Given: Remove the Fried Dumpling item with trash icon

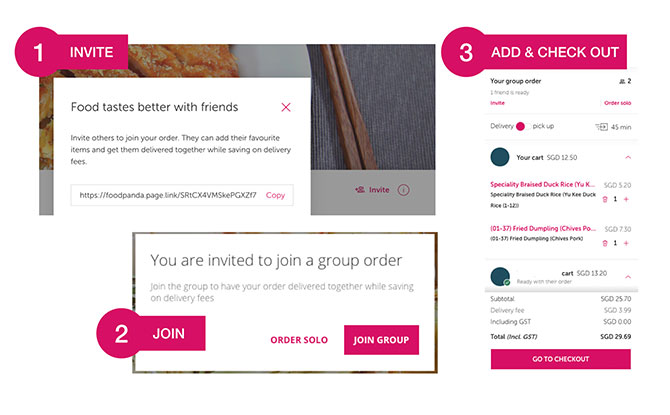Looking at the screenshot, I should [x=604, y=243].
